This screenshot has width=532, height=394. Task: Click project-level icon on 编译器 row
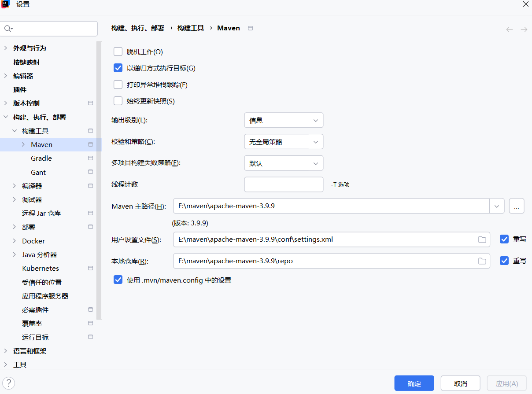pos(91,186)
